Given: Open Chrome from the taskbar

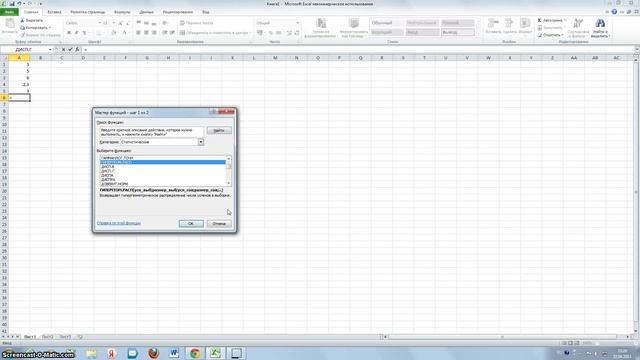Looking at the screenshot, I should coord(195,353).
